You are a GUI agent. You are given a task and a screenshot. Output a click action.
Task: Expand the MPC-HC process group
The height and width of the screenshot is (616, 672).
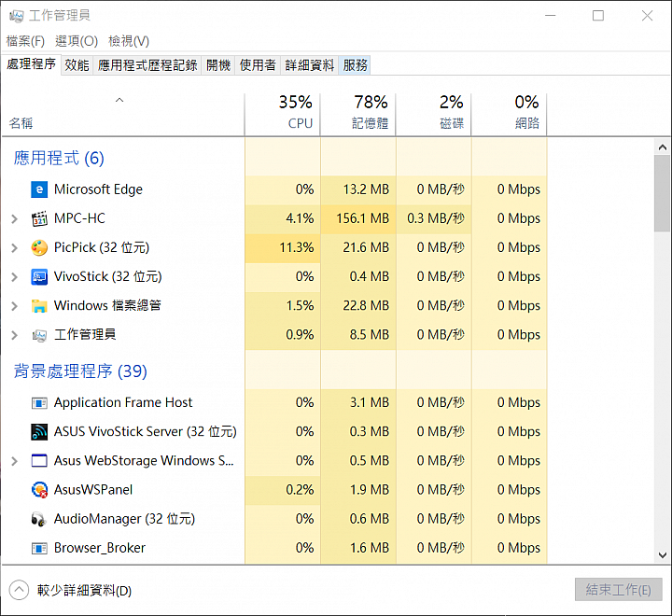(14, 219)
